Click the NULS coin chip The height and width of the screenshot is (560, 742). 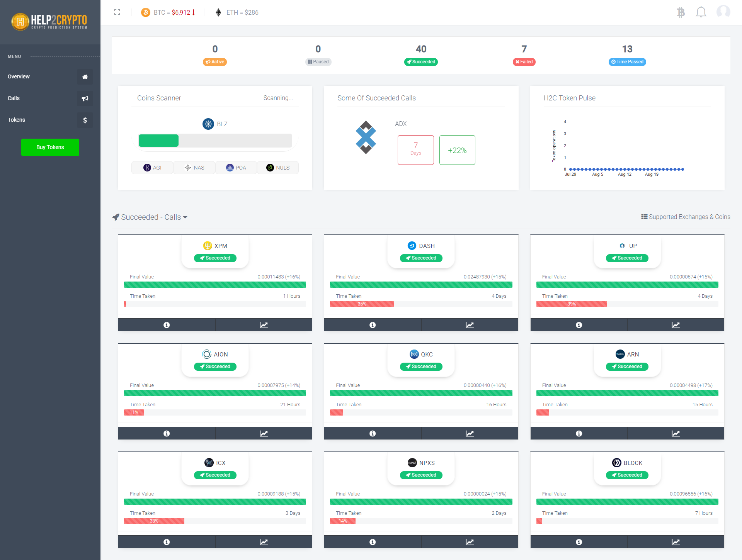click(278, 168)
